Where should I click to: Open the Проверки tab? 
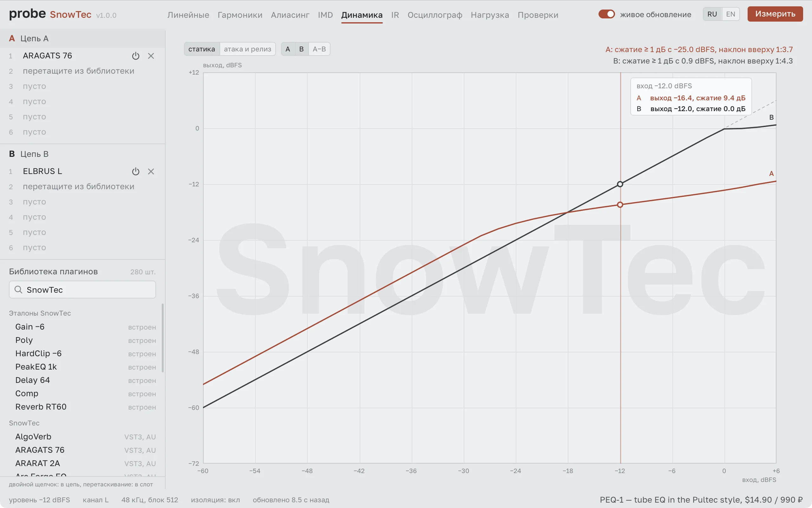538,15
